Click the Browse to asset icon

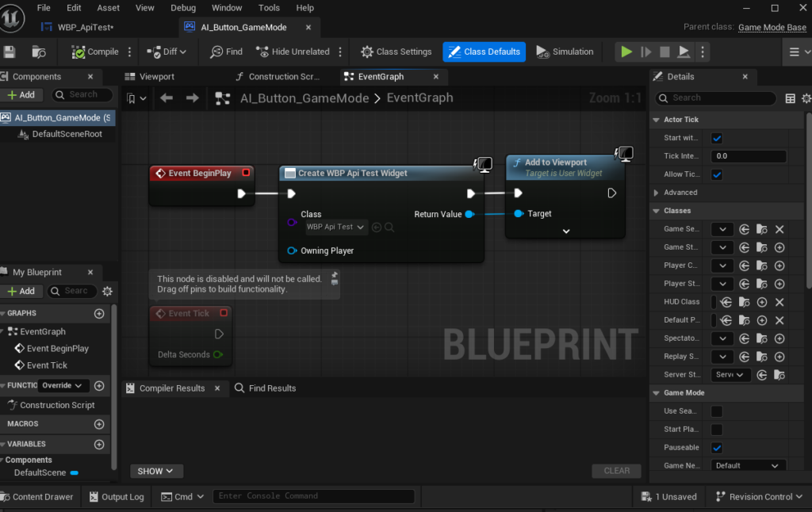38,52
